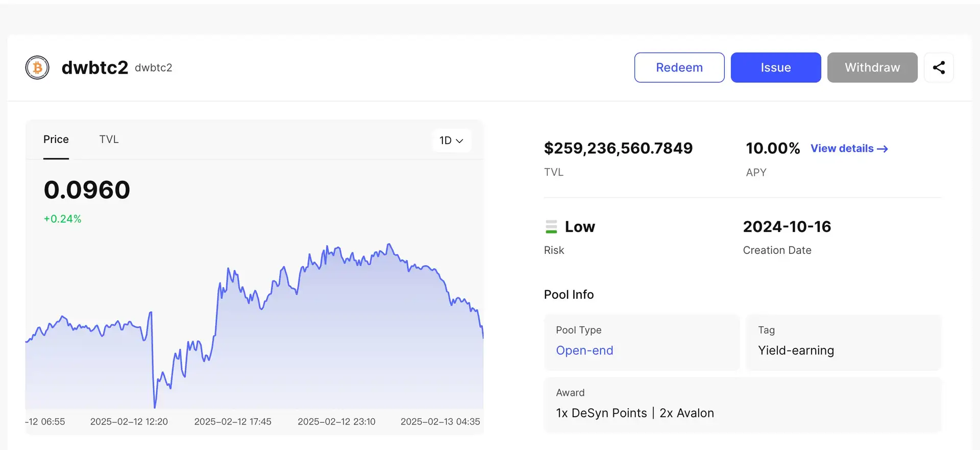Click the lowest dip in the price chart
Viewport: 980px width, 450px height.
pyautogui.click(x=155, y=407)
